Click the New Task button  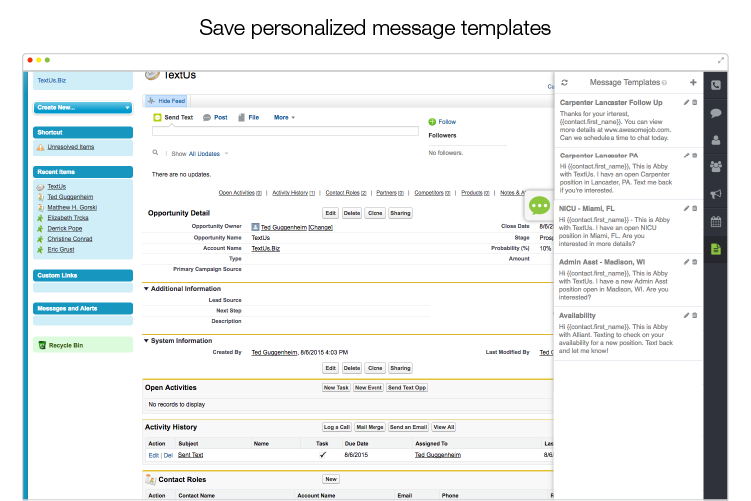pyautogui.click(x=336, y=387)
